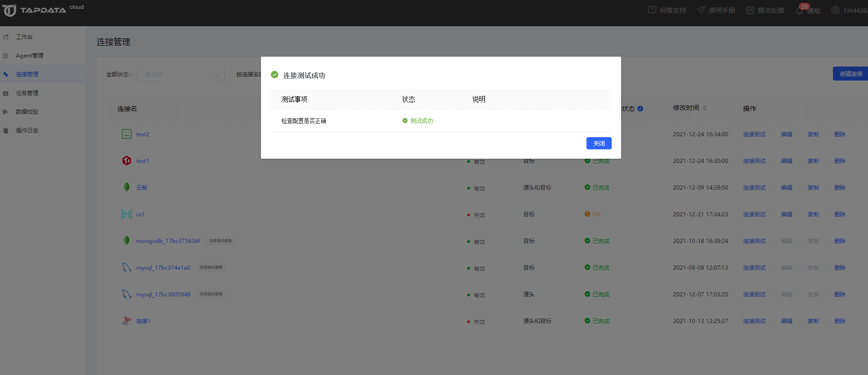The height and width of the screenshot is (375, 868).
Task: Click the test2 connection type icon
Action: click(126, 134)
